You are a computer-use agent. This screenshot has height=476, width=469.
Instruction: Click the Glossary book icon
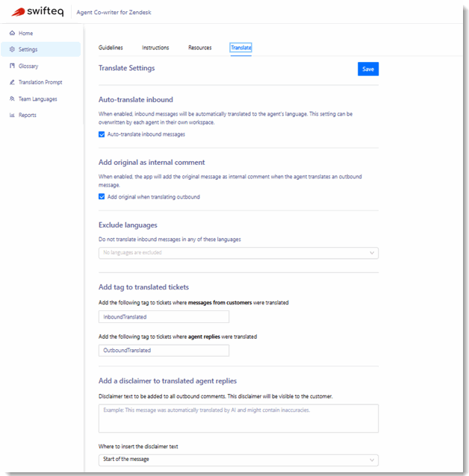(12, 66)
